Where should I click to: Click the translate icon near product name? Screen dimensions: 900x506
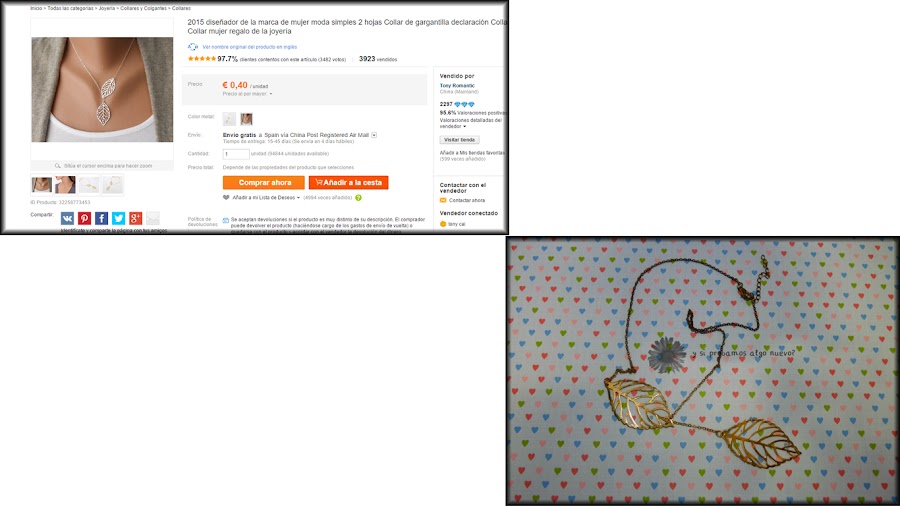193,47
